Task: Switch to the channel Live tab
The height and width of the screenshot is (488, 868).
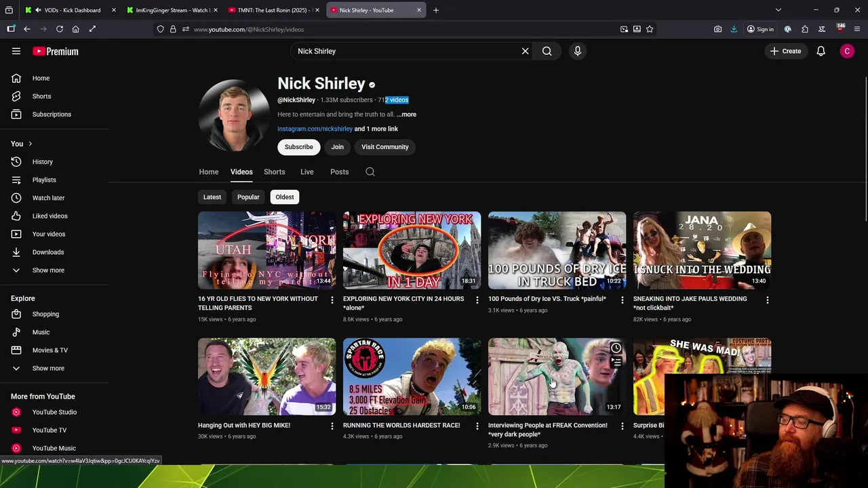Action: pos(307,171)
